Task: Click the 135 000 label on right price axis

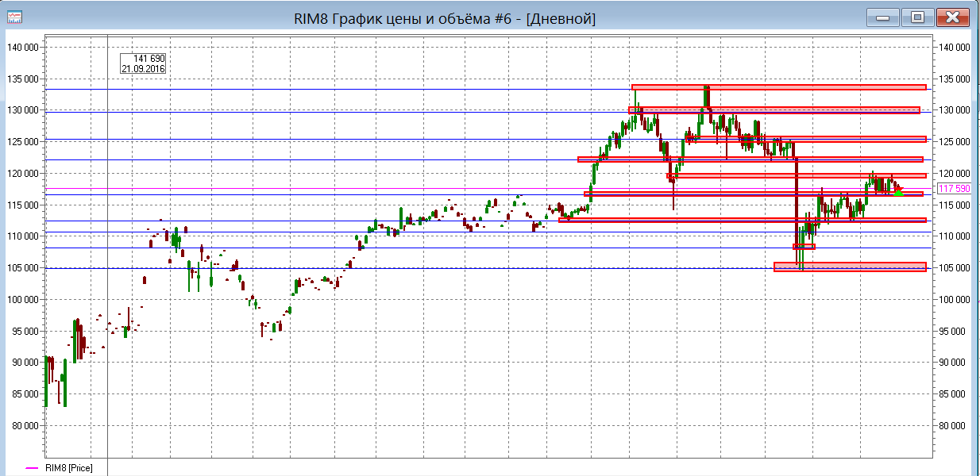Action: [x=954, y=79]
